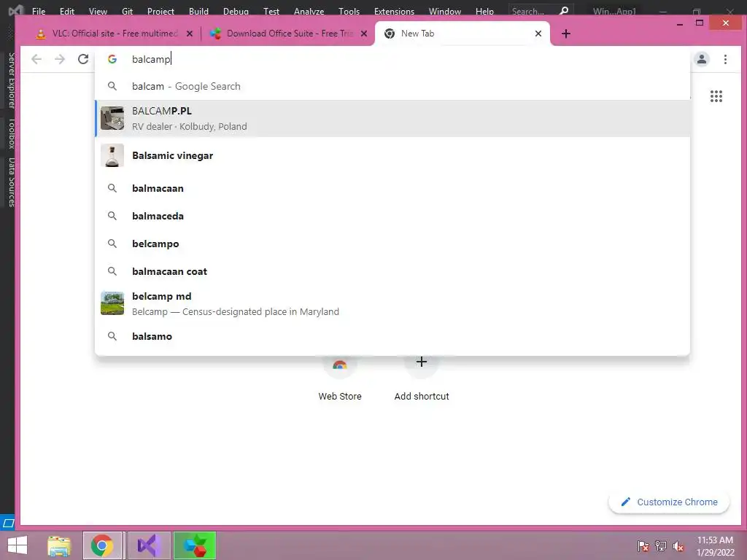Go forward with the forward arrow
This screenshot has height=560, width=747.
[60, 59]
